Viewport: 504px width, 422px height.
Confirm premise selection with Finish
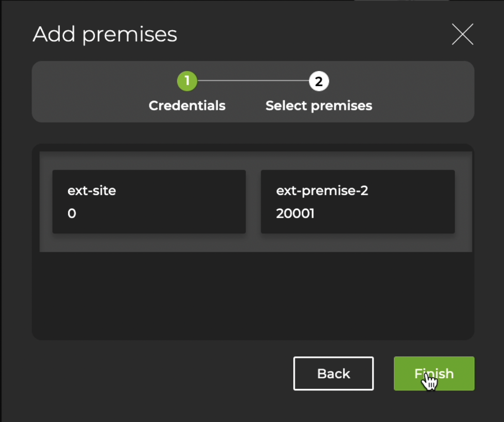(433, 373)
